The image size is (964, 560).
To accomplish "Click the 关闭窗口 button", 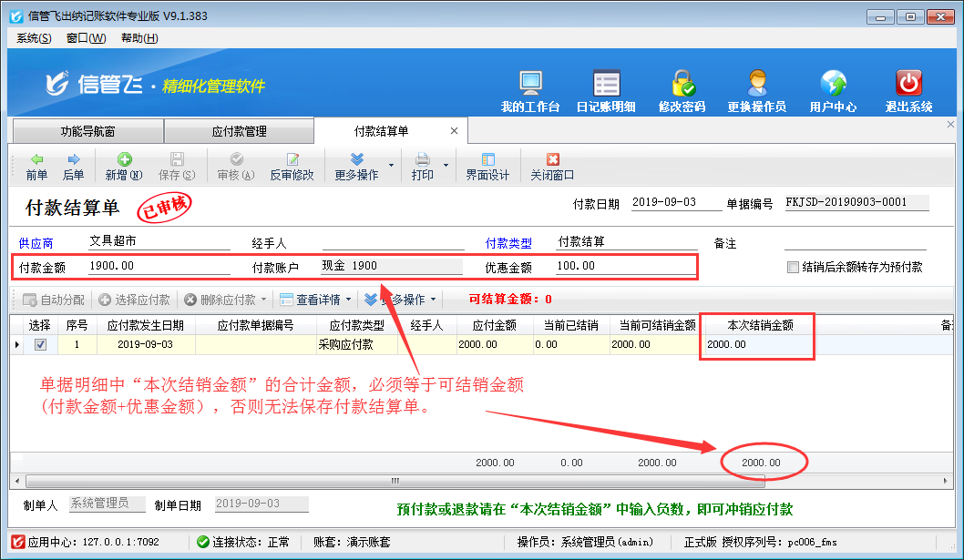I will [x=552, y=167].
